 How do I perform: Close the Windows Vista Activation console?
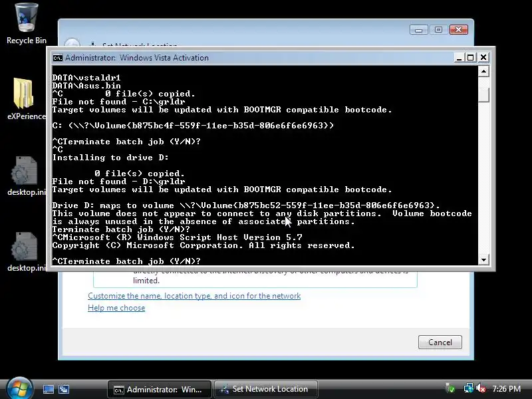pyautogui.click(x=483, y=58)
